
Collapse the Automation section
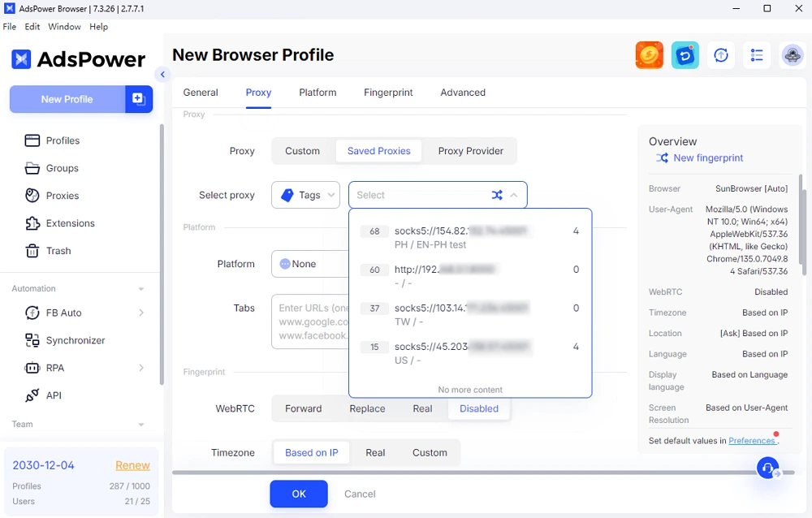pos(140,289)
